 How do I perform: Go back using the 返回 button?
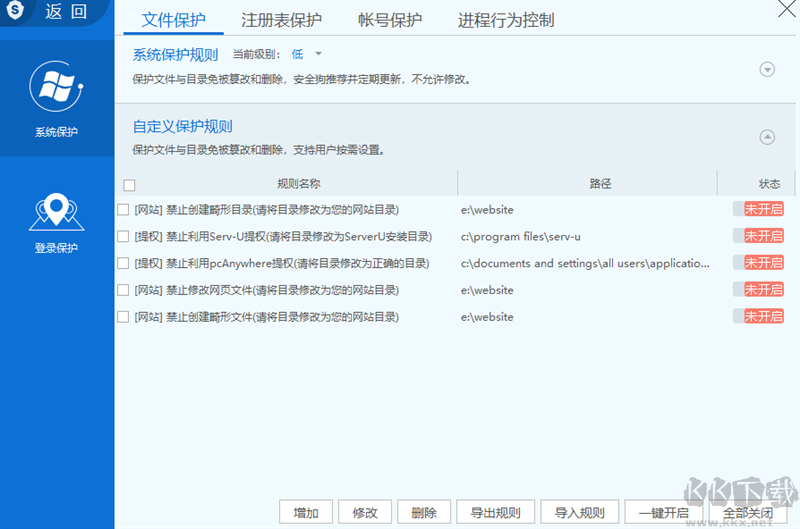pos(66,11)
